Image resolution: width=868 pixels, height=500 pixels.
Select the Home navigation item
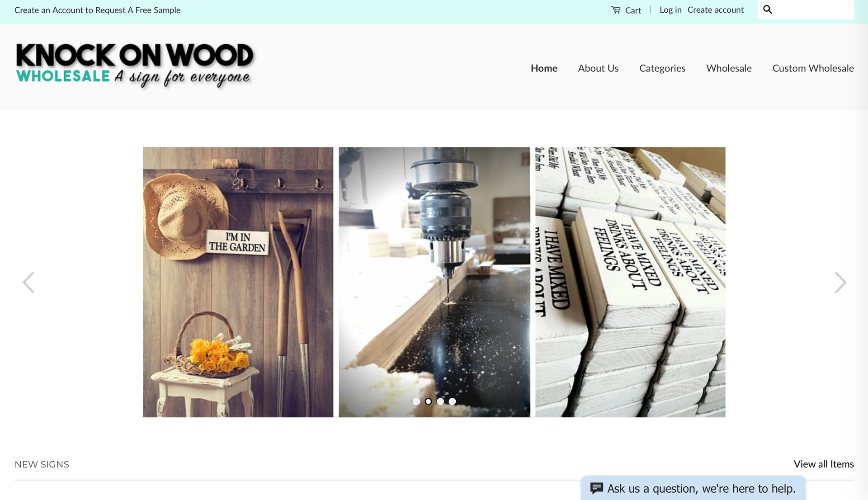click(544, 68)
